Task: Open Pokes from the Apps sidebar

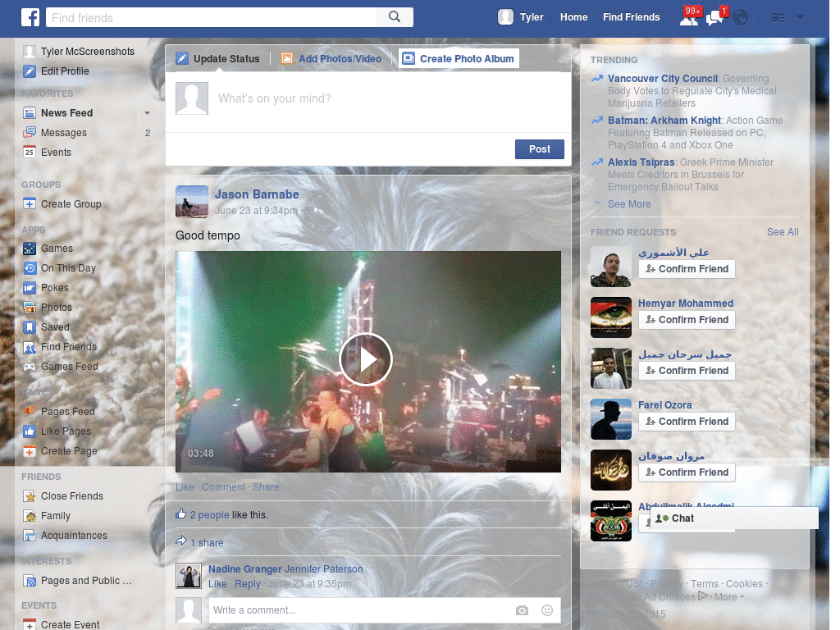Action: 52,287
